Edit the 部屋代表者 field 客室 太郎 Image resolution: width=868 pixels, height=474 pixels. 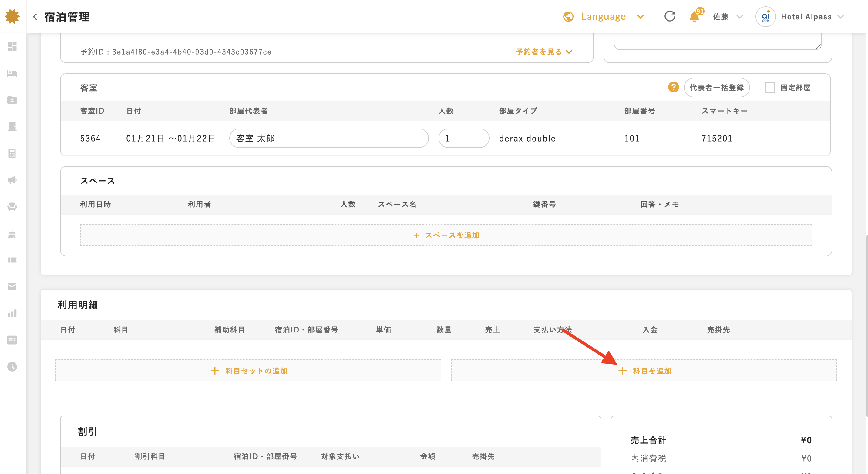tap(329, 138)
